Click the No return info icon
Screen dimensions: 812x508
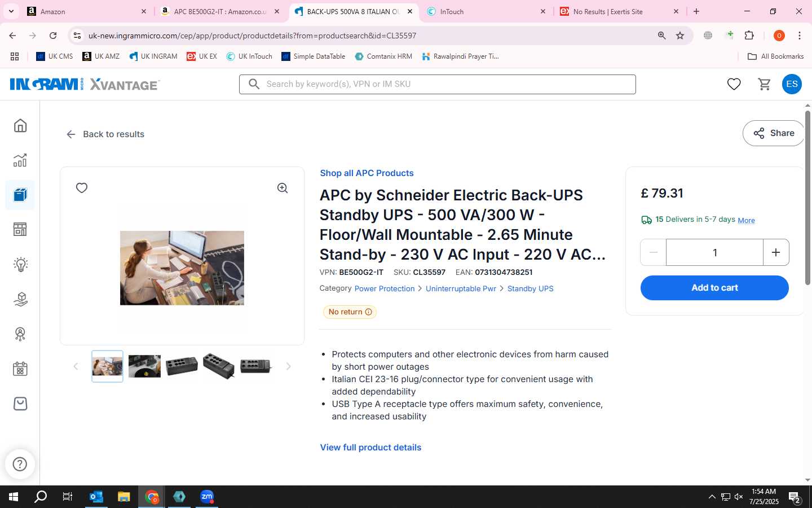point(369,312)
